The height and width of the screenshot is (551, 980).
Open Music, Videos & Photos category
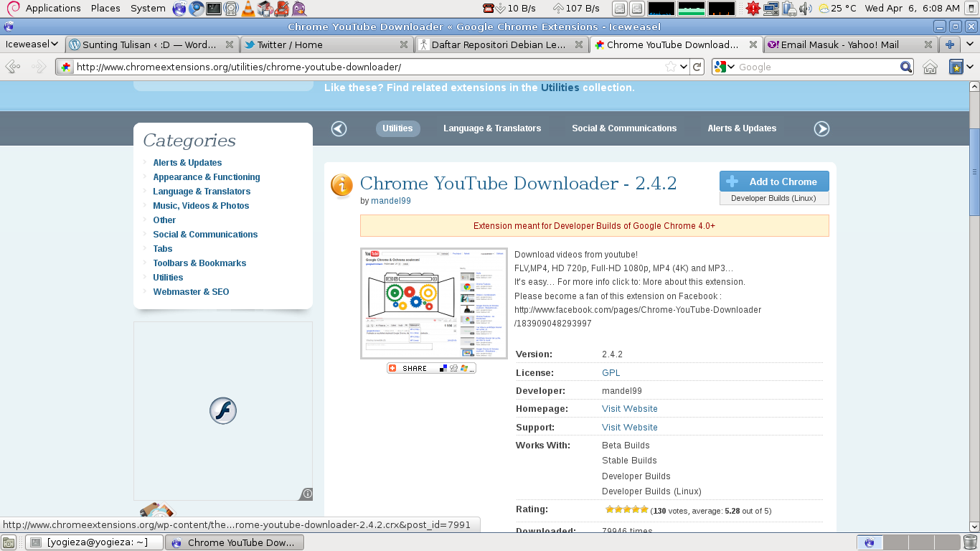tap(201, 206)
